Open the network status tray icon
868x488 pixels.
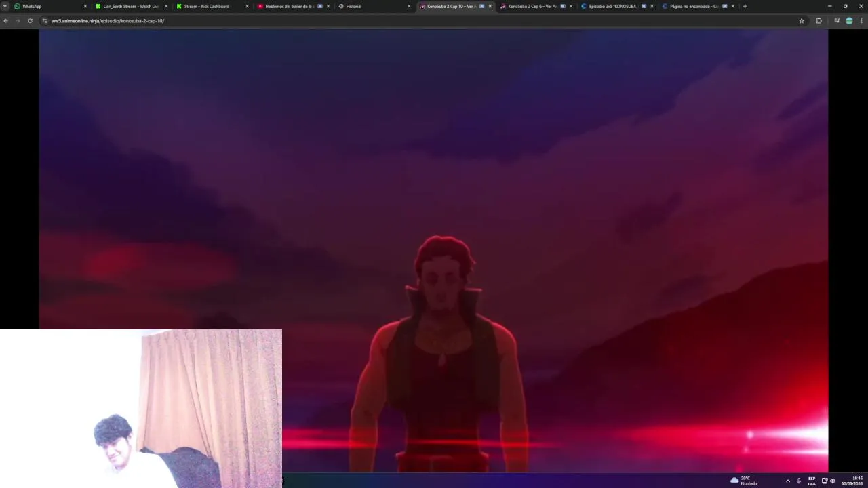825,481
